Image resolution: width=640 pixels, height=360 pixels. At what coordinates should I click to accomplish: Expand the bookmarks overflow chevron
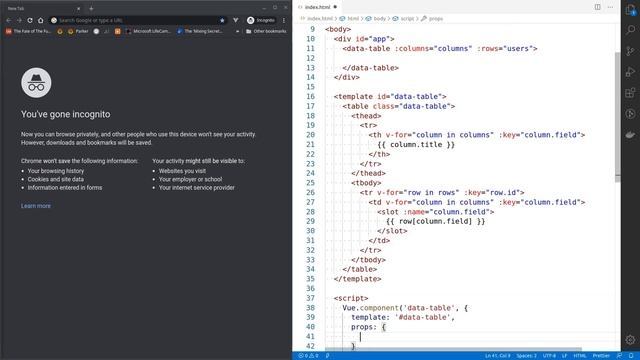(238, 31)
